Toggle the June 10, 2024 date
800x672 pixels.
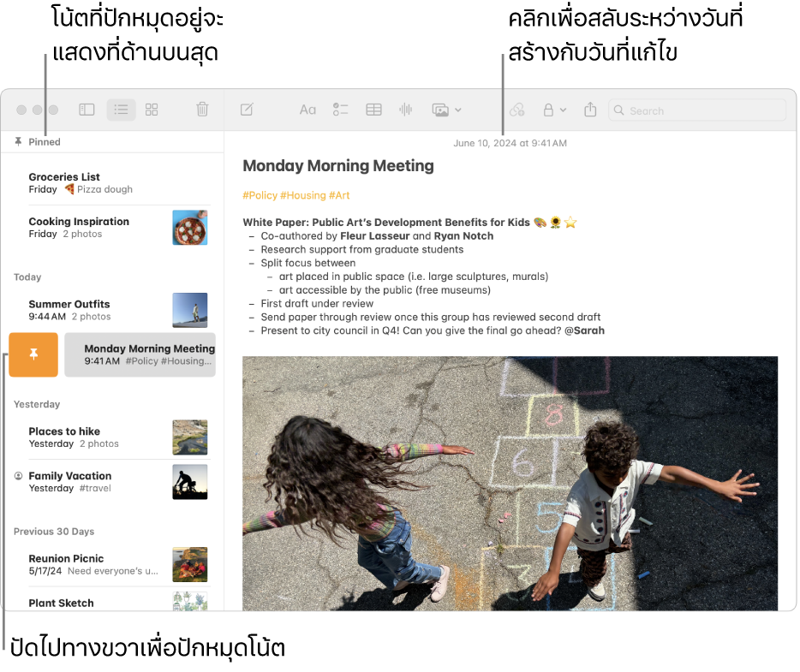[510, 143]
